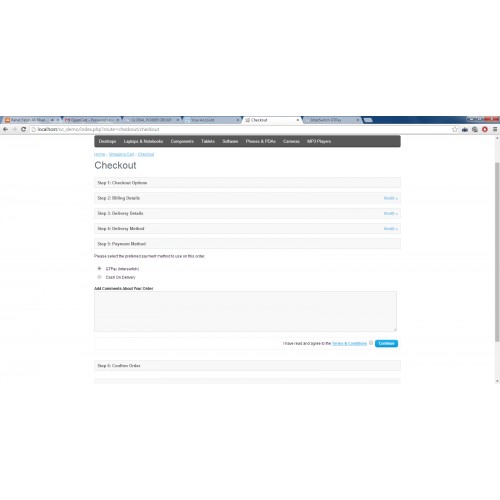Select the GTPay (Interswitch) payment option
Image resolution: width=500 pixels, height=500 pixels.
pos(99,268)
